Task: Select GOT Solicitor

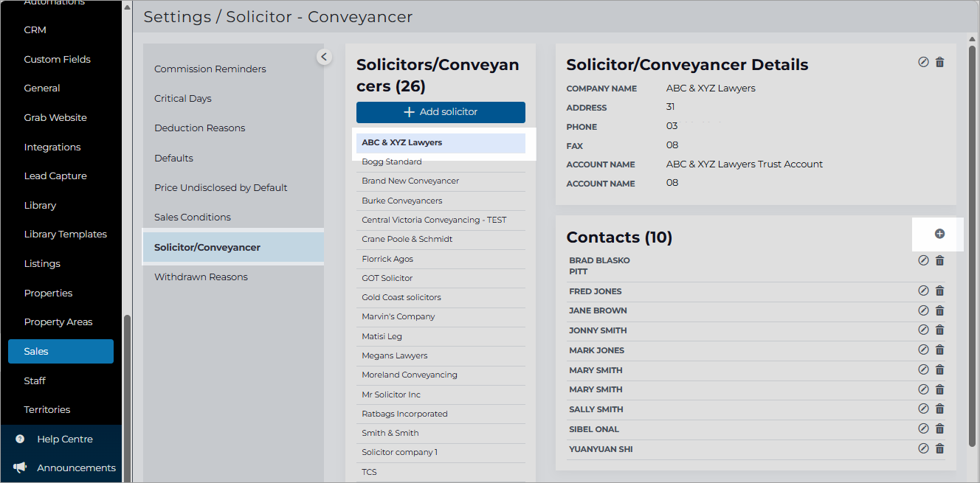Action: click(441, 278)
